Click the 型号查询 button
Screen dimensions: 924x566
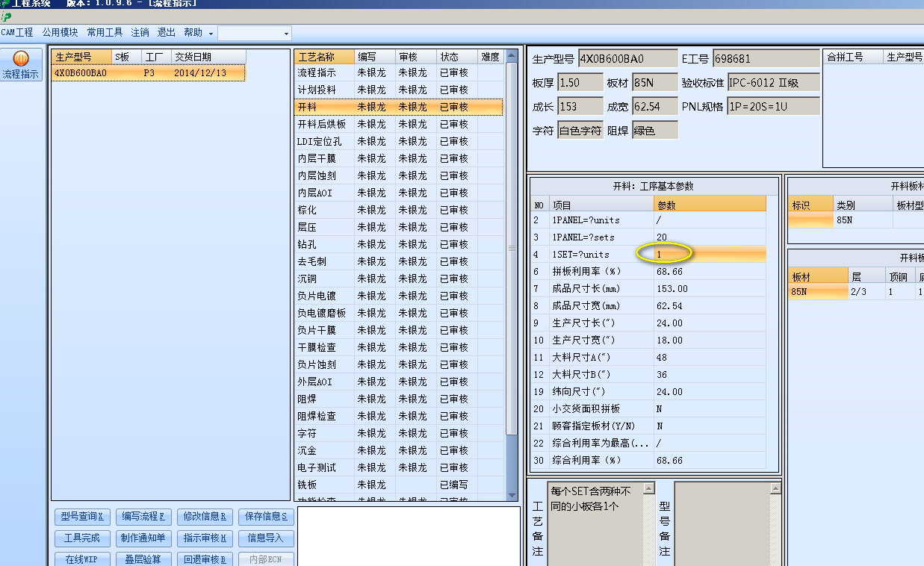[82, 517]
